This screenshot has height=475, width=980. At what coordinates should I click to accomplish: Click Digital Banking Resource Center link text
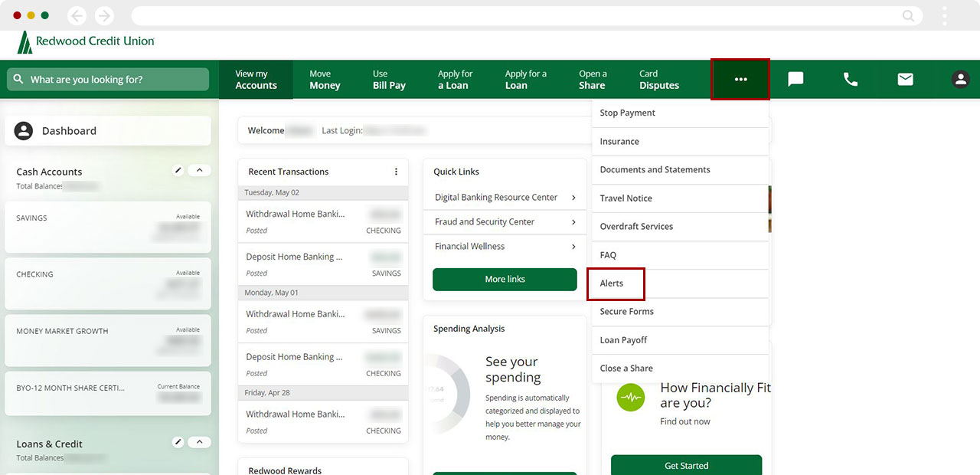(x=496, y=198)
